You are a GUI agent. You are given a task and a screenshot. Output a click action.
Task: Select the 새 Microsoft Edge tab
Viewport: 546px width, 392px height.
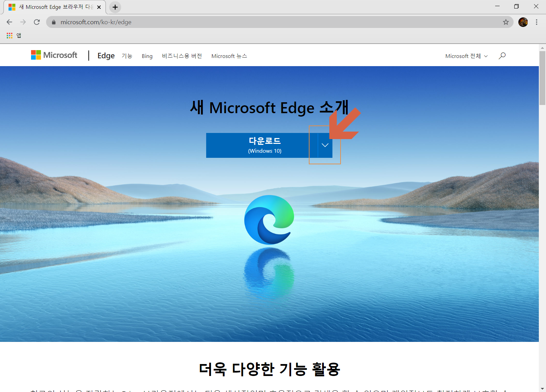55,7
